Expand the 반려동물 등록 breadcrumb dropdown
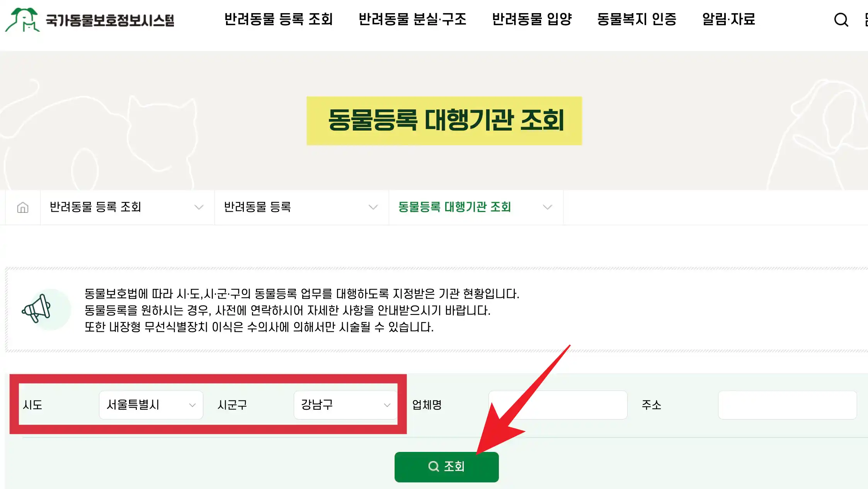The width and height of the screenshot is (868, 489). pos(373,207)
